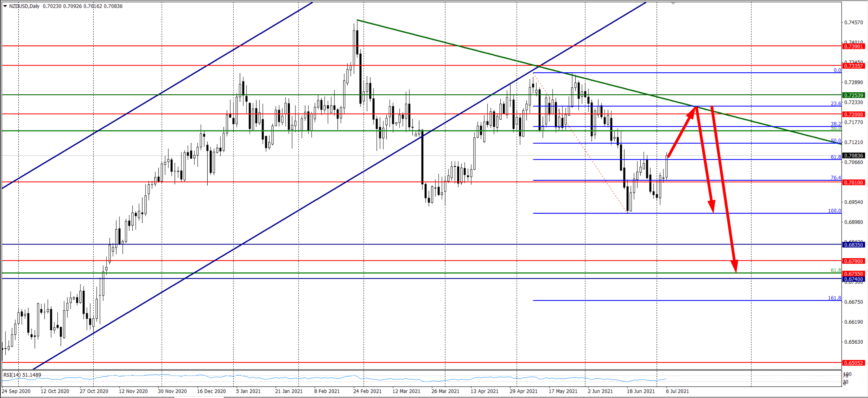Click the 24 Feb 2021 date label
Screen dimensions: 868x398
click(x=367, y=391)
